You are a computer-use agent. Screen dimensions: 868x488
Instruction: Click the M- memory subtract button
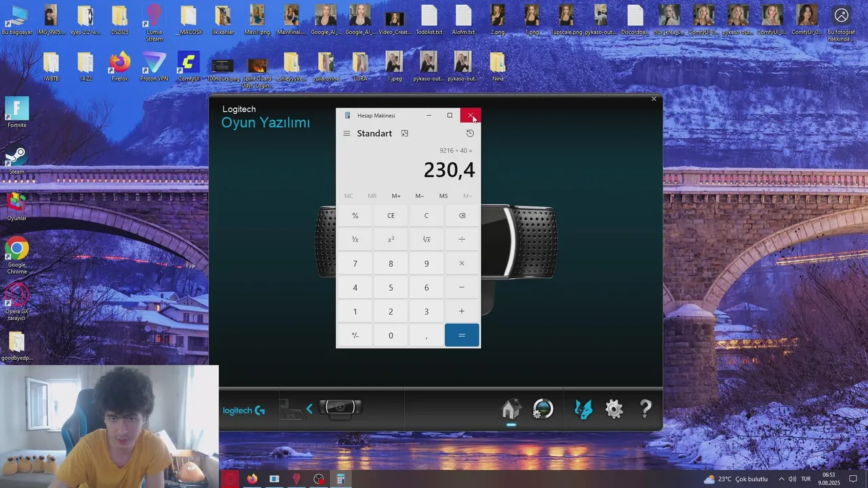(x=420, y=196)
